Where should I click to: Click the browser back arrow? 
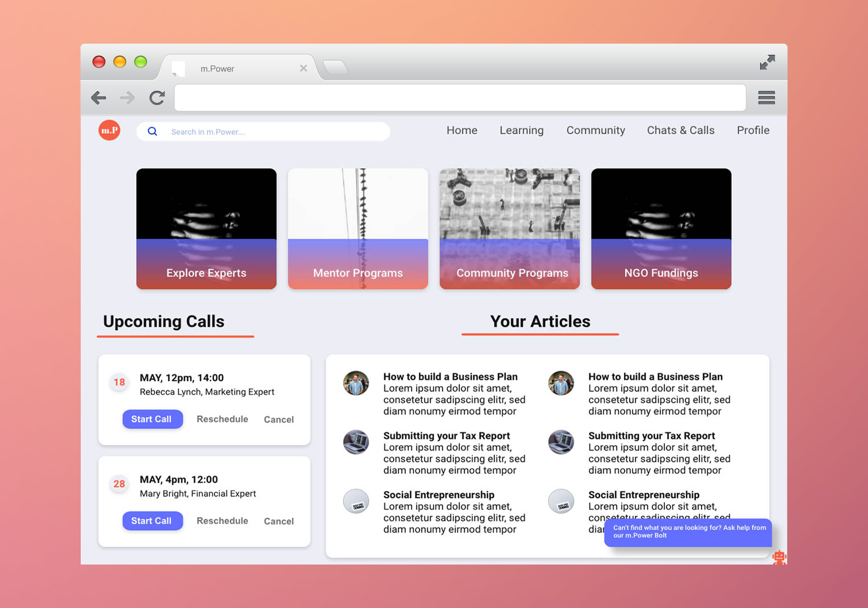point(99,98)
